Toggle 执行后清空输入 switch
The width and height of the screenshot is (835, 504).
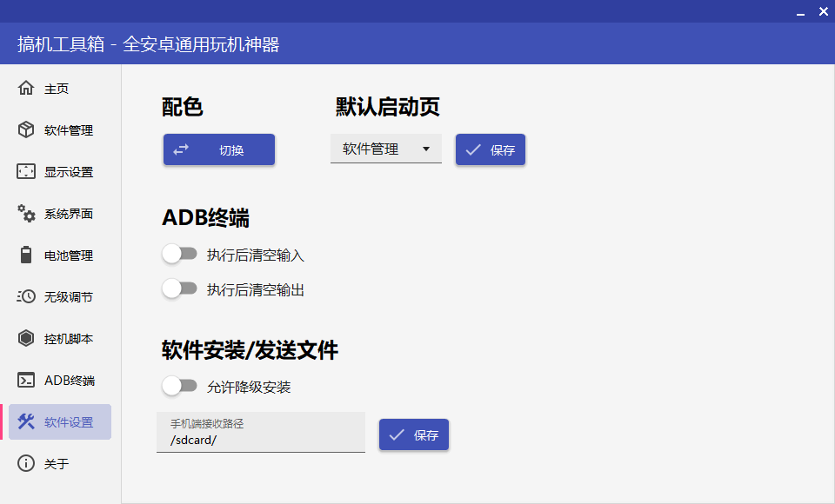coord(179,254)
